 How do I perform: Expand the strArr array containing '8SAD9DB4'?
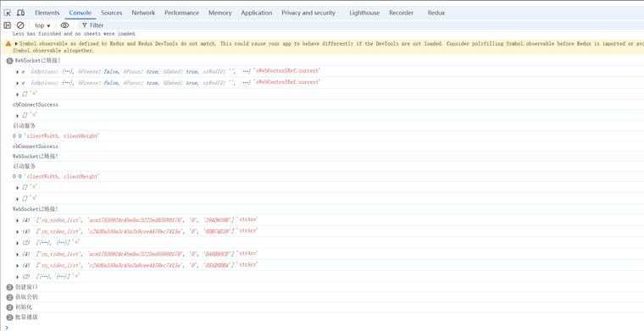tap(17, 265)
